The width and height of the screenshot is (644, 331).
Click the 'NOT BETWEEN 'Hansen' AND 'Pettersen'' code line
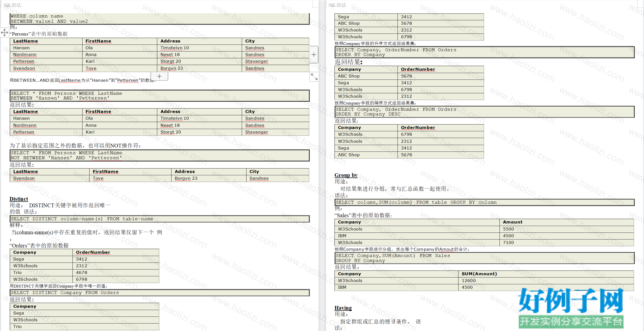pos(66,158)
